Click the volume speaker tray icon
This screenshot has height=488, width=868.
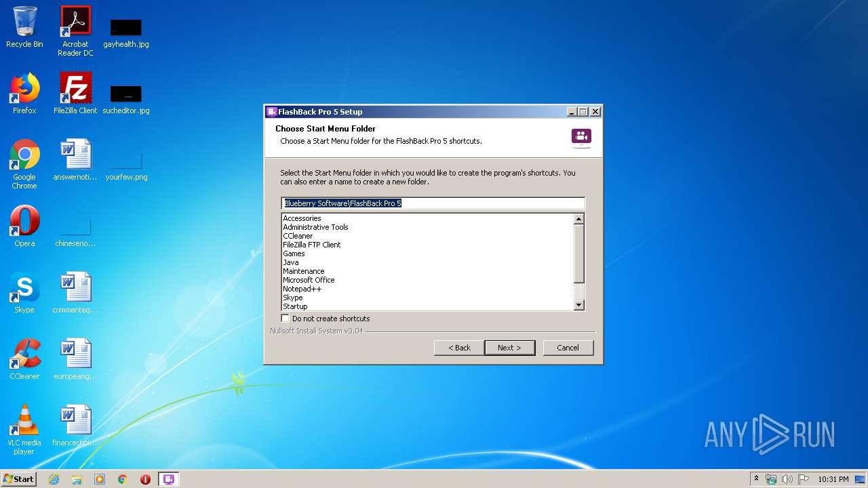click(787, 479)
